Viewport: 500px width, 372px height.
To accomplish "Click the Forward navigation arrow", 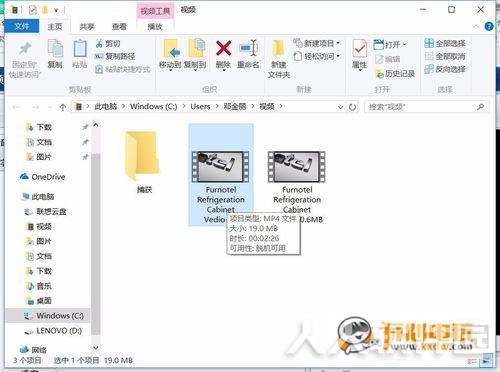I will [35, 107].
